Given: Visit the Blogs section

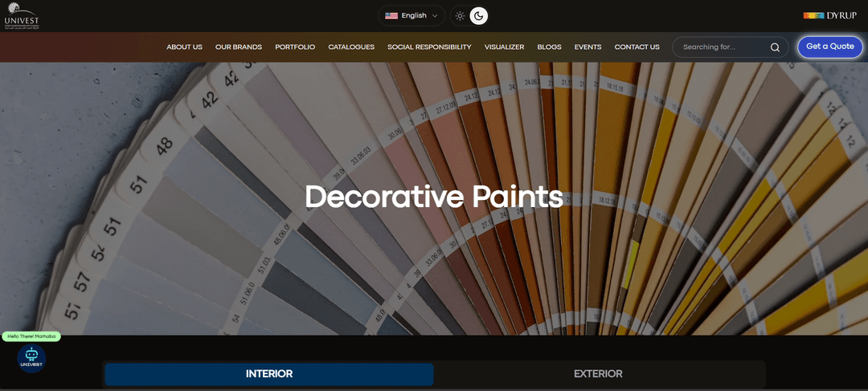Looking at the screenshot, I should (x=549, y=47).
